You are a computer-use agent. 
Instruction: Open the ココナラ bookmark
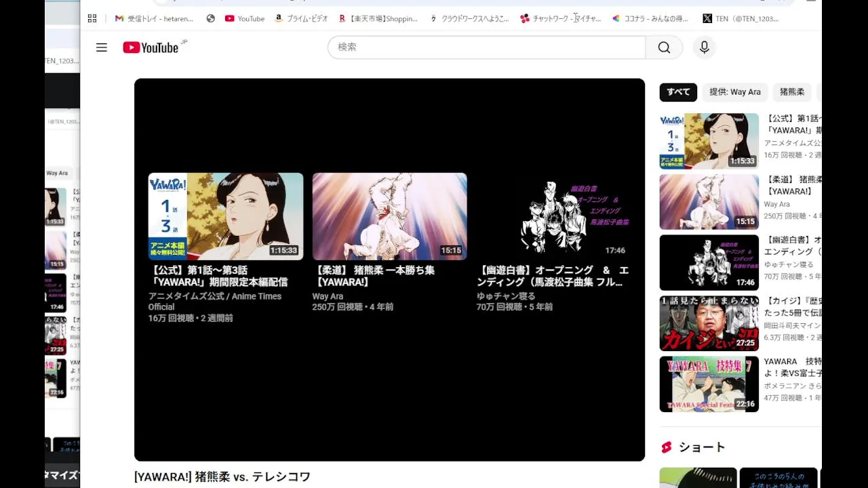click(650, 18)
